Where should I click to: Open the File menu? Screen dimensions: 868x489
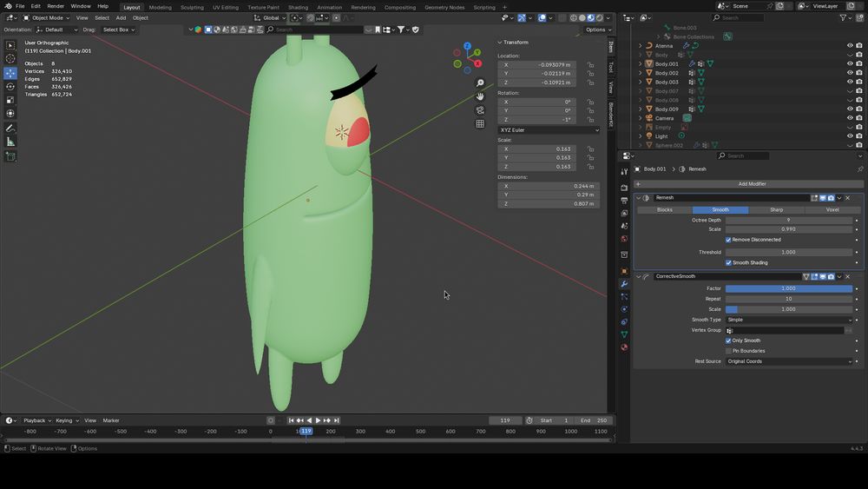[x=20, y=6]
